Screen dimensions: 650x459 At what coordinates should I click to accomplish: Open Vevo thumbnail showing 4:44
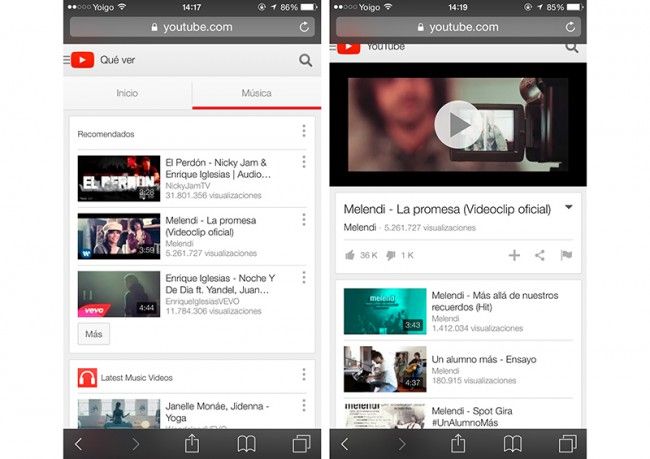pos(119,294)
